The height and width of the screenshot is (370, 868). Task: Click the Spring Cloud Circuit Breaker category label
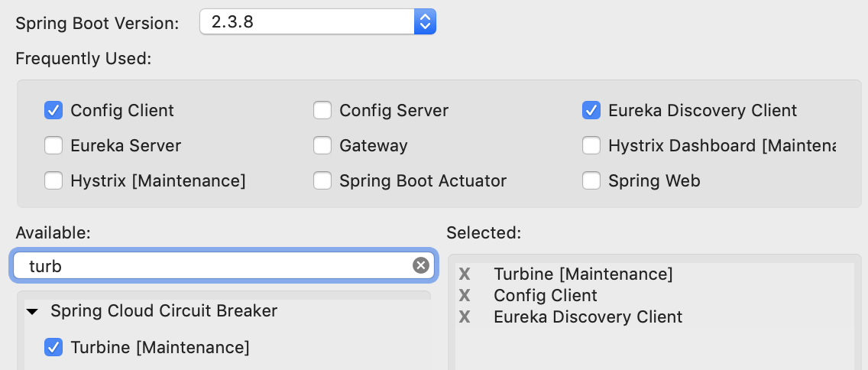[164, 310]
